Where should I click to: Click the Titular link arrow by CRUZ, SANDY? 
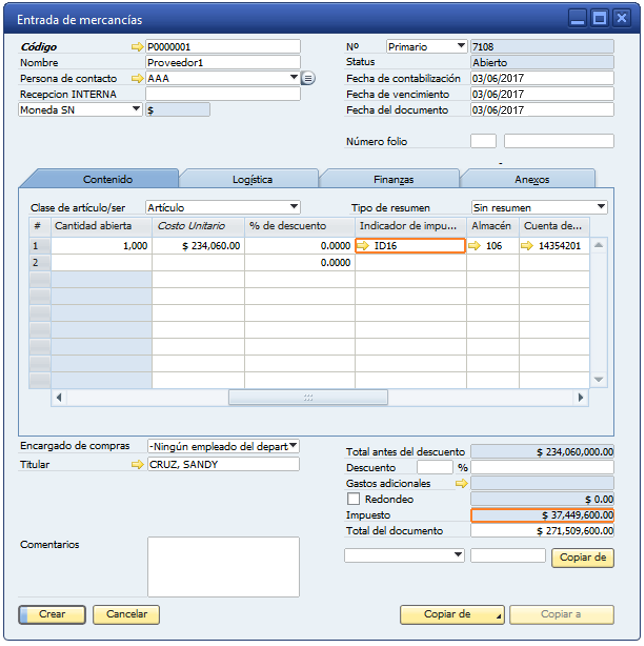(x=137, y=465)
